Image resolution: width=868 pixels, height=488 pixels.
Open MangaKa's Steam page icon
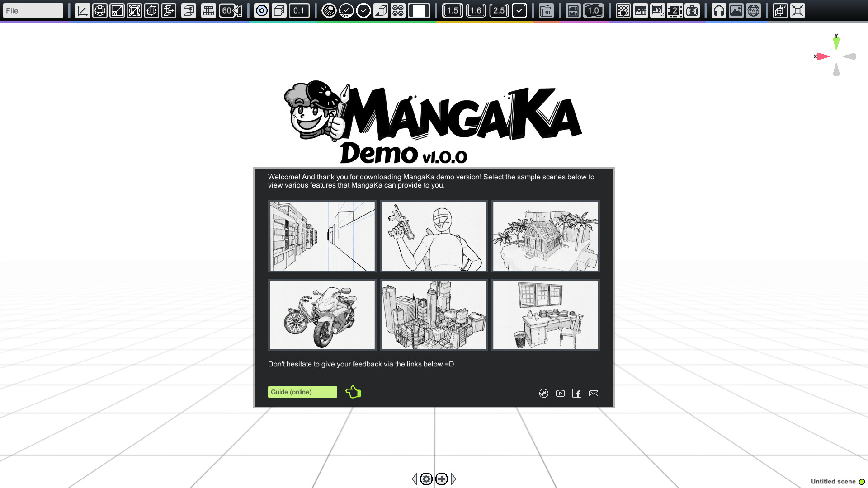pyautogui.click(x=543, y=394)
